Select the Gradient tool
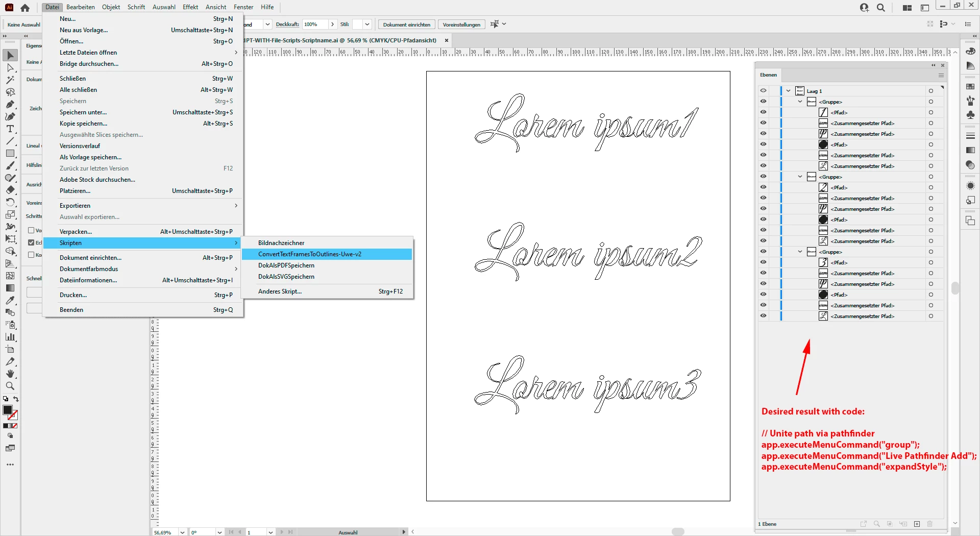980x536 pixels. point(10,288)
